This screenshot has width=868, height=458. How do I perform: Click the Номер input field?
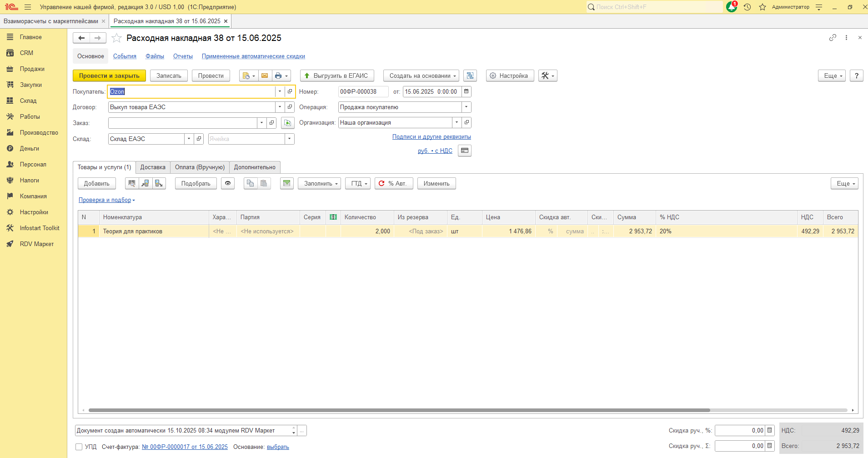(363, 91)
